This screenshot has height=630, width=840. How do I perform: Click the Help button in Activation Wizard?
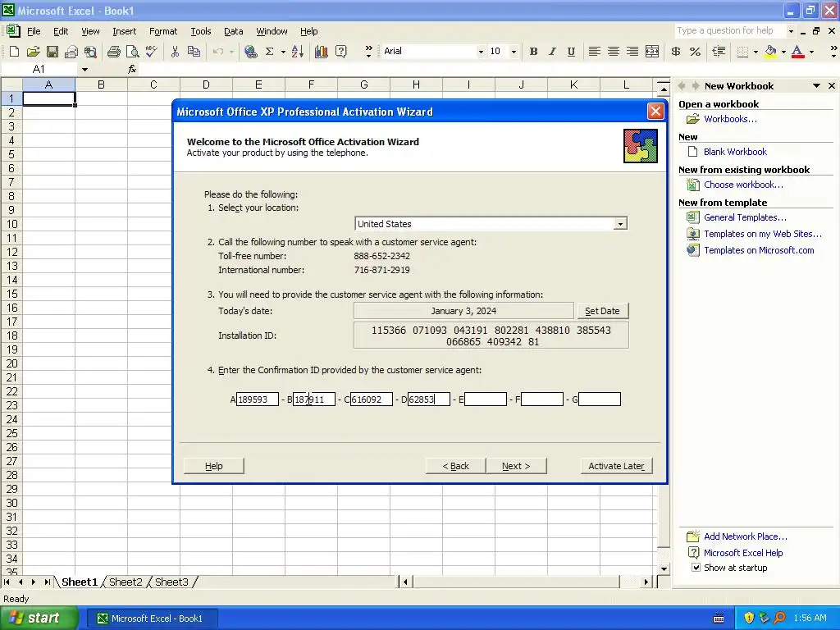click(214, 466)
